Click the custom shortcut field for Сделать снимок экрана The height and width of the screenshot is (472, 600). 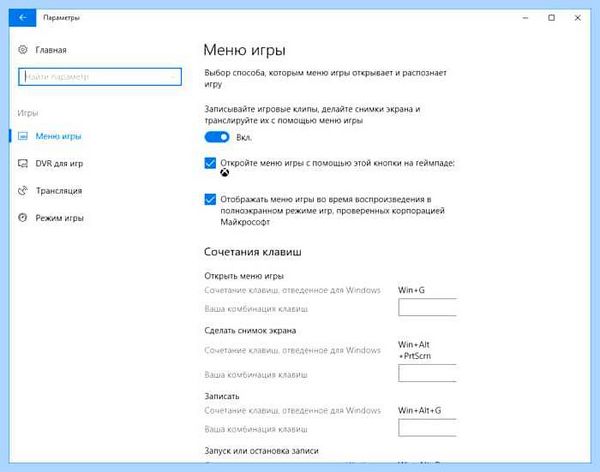(x=427, y=373)
